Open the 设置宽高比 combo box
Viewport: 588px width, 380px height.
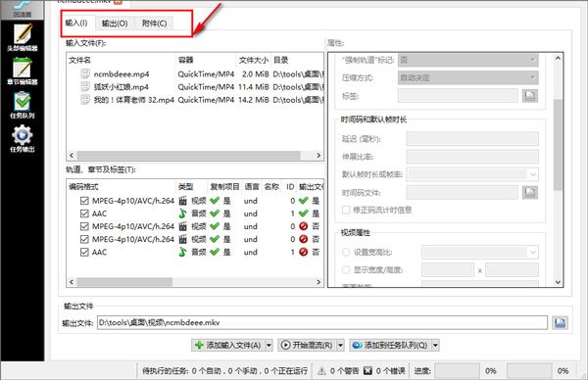click(480, 253)
